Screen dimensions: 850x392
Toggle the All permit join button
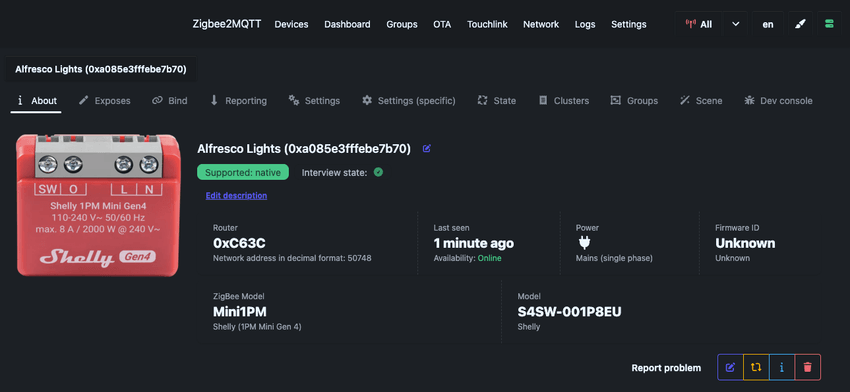tap(699, 24)
